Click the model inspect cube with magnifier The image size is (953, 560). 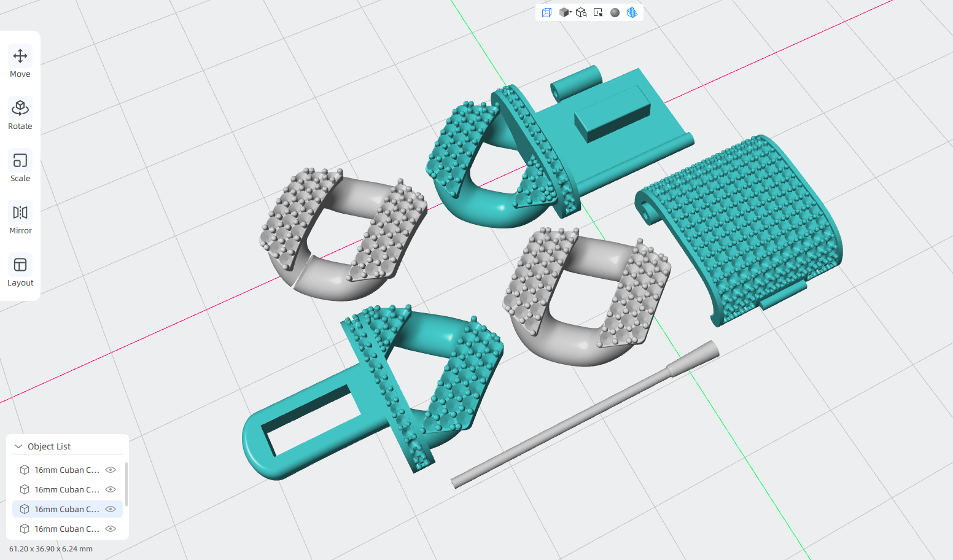(581, 12)
